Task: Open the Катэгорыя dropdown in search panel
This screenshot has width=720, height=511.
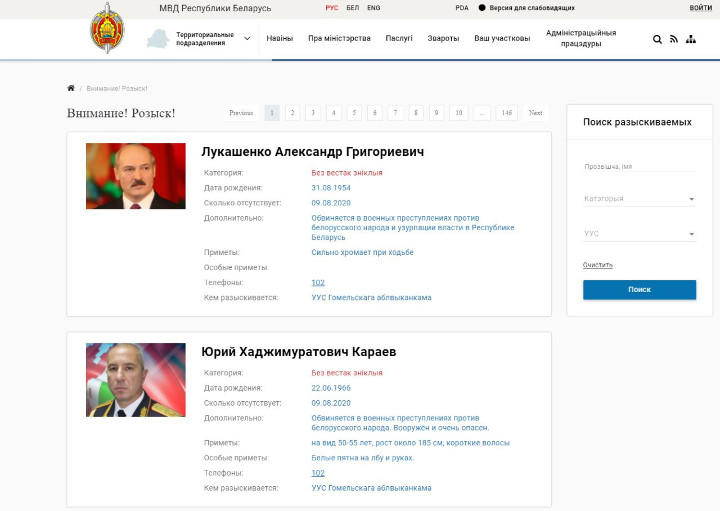Action: pyautogui.click(x=639, y=199)
